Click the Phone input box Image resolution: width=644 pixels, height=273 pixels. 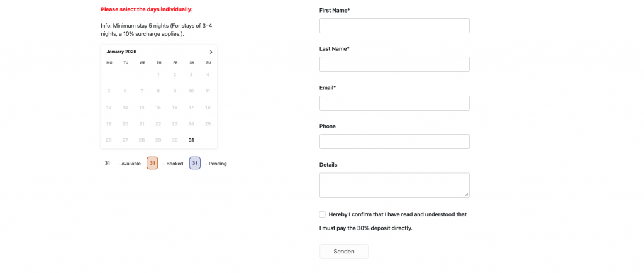pyautogui.click(x=394, y=142)
